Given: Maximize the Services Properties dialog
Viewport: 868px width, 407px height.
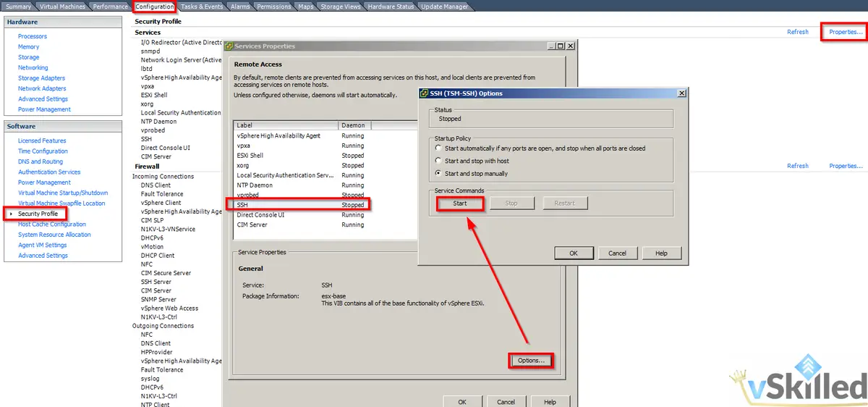Looking at the screenshot, I should point(561,46).
